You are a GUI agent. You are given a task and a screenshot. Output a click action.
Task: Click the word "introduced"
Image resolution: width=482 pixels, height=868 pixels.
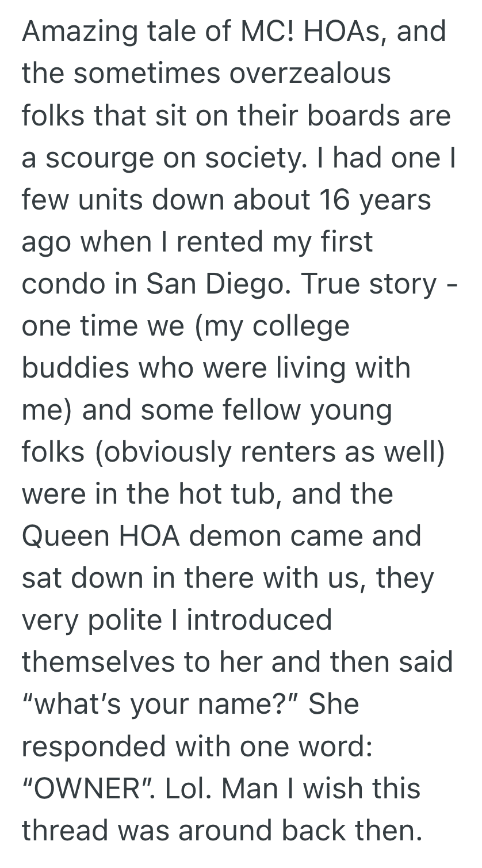click(x=259, y=620)
